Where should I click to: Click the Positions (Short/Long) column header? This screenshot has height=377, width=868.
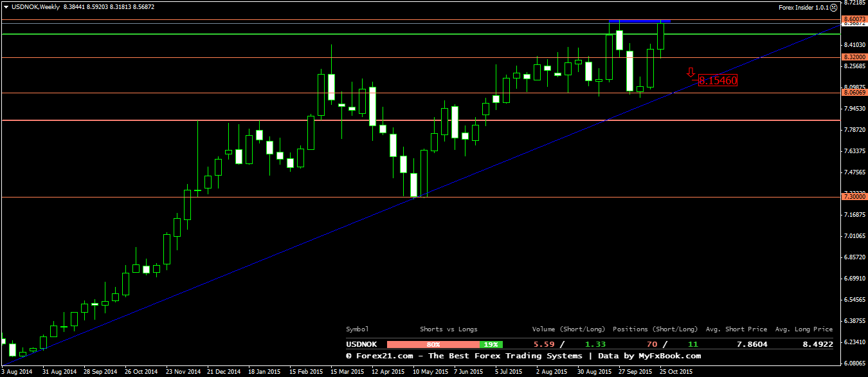[655, 329]
